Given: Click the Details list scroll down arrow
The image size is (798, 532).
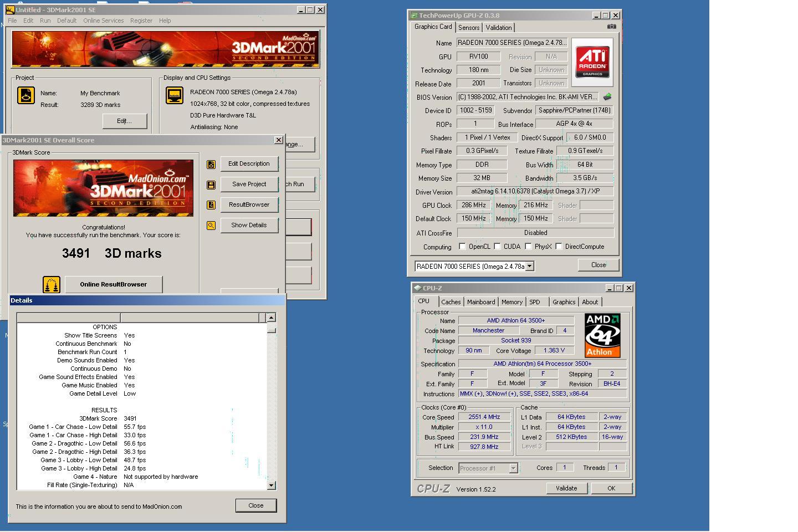Looking at the screenshot, I should tap(272, 485).
